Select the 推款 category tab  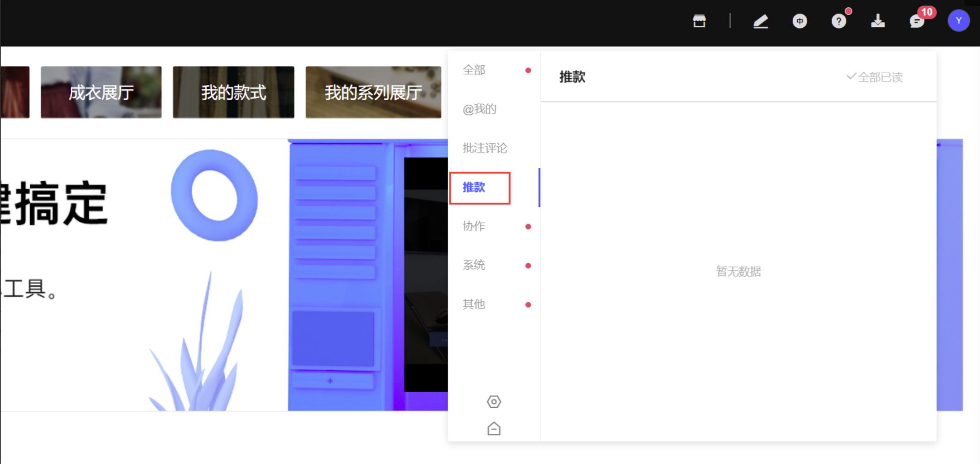coord(474,187)
